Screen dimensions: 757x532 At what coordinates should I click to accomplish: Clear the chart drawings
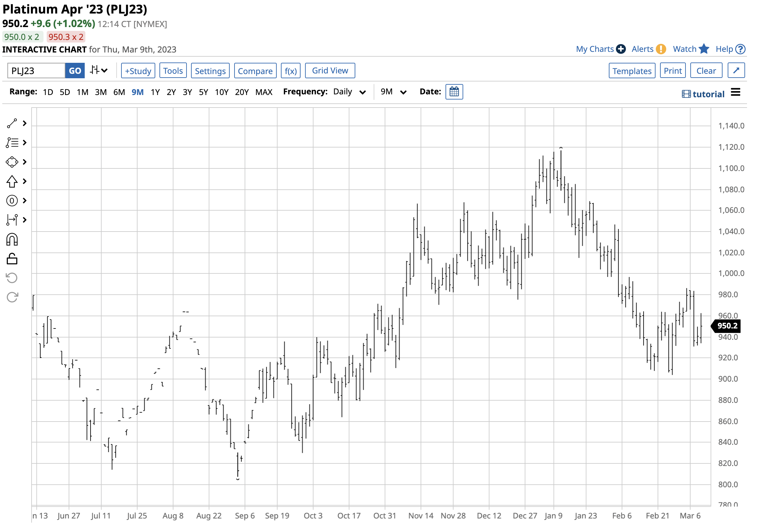coord(706,71)
